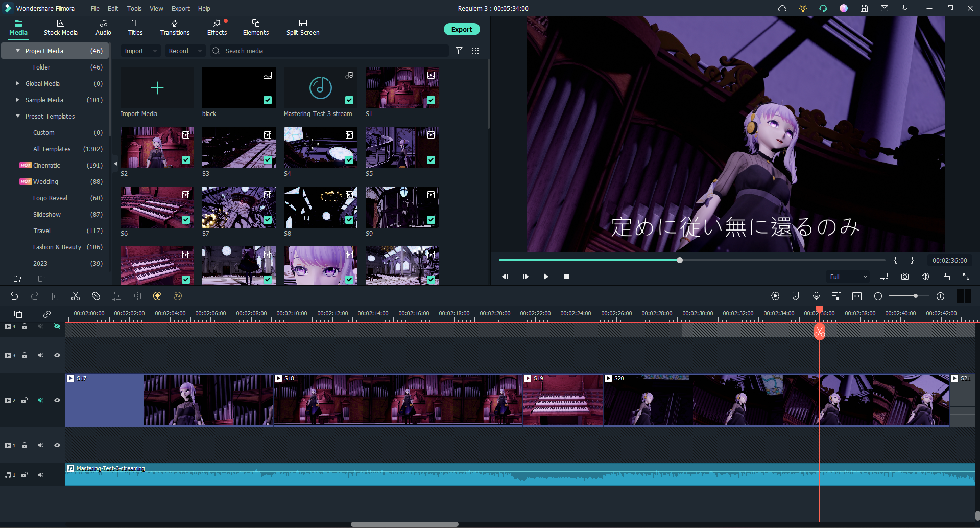Collapse the Project Media tree
This screenshot has height=528, width=980.
(18, 51)
